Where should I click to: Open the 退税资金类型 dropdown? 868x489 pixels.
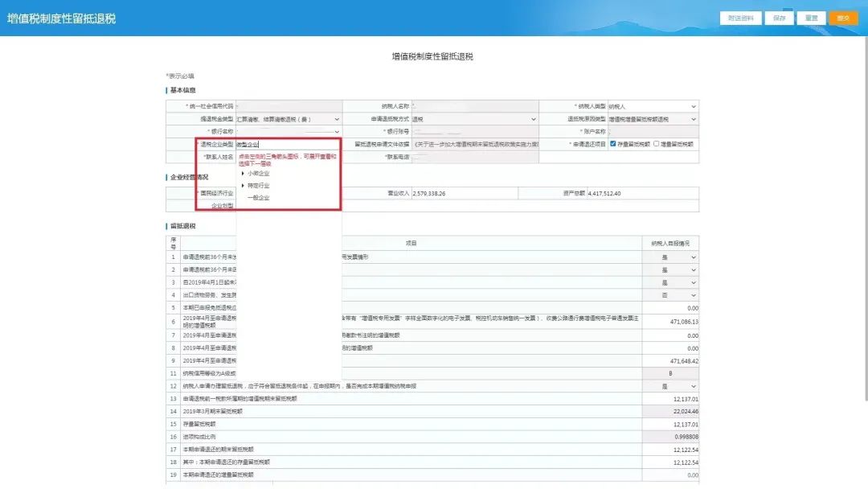pos(289,119)
